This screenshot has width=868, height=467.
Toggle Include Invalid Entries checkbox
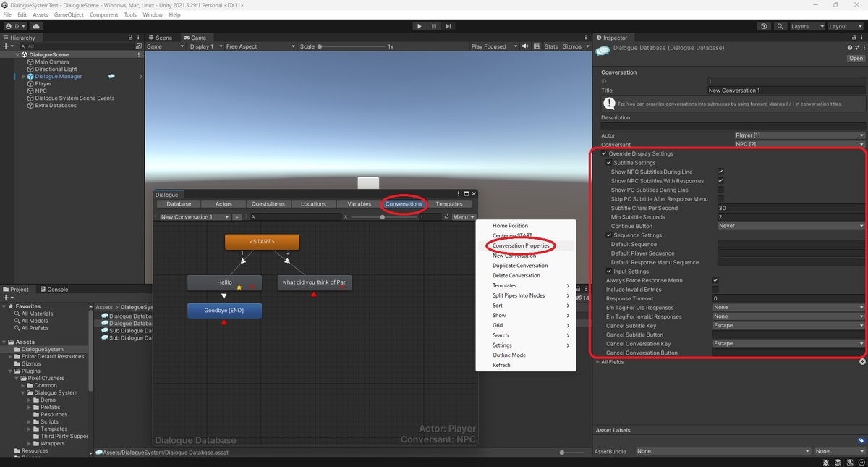point(715,290)
